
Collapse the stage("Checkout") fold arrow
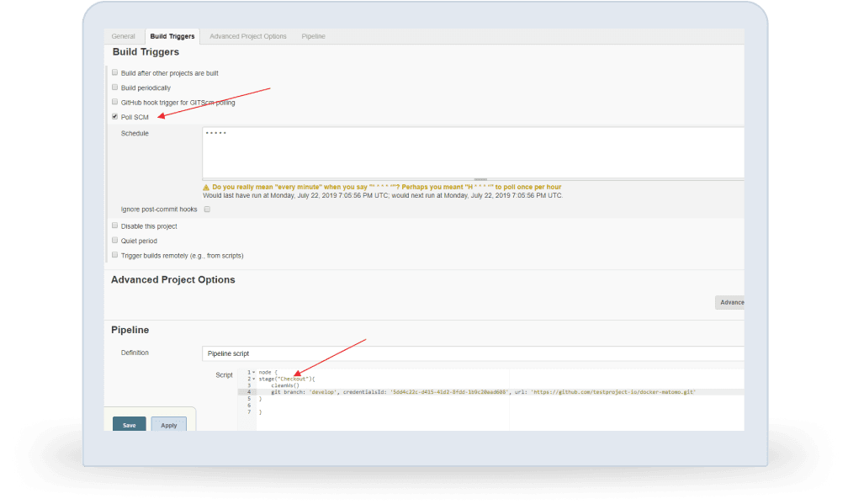point(252,379)
